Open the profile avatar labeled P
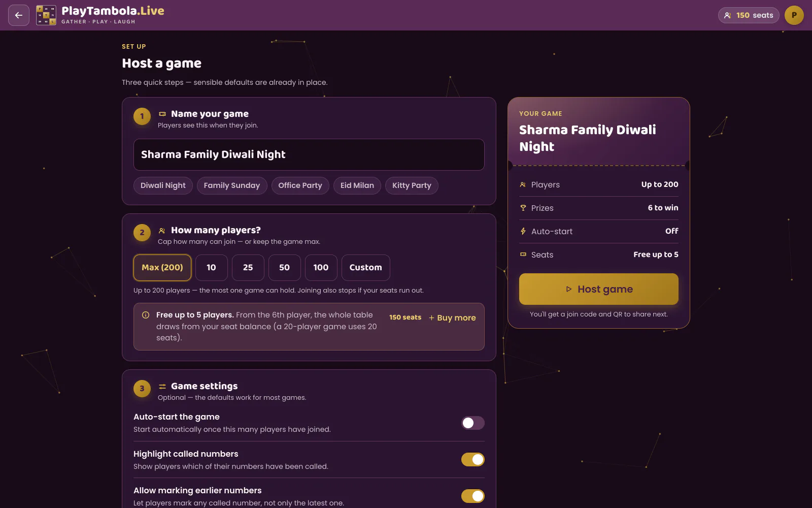 tap(794, 15)
